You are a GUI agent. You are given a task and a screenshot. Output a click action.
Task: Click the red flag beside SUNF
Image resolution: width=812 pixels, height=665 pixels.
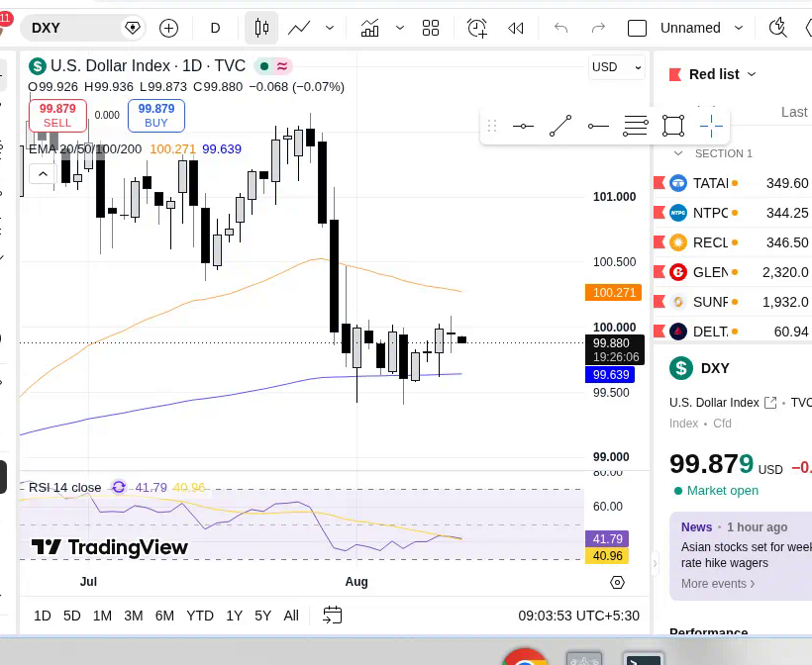click(660, 301)
